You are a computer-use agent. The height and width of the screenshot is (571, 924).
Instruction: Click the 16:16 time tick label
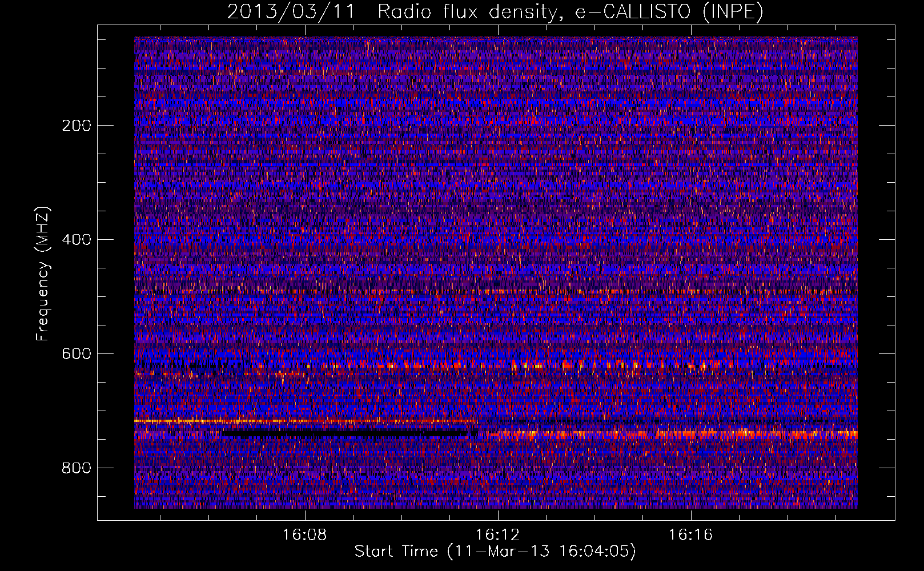[691, 535]
